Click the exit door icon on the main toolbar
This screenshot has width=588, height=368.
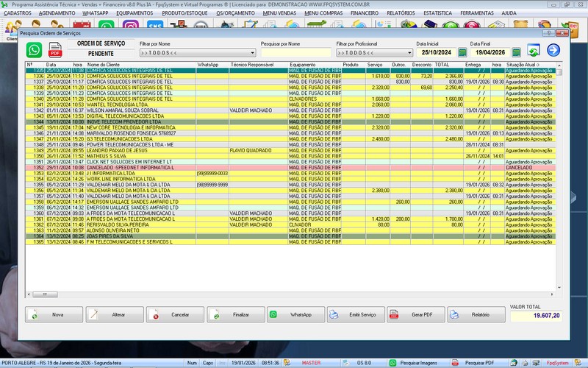click(x=570, y=30)
